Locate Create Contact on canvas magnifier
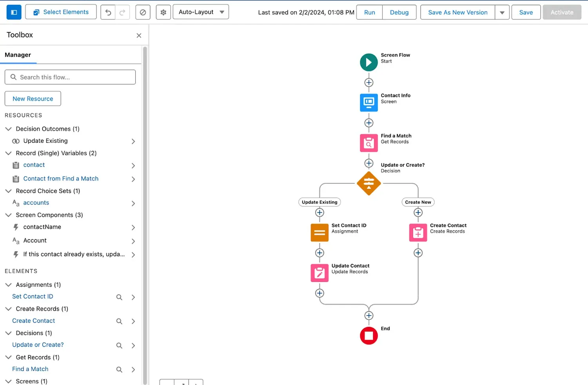 tap(119, 321)
